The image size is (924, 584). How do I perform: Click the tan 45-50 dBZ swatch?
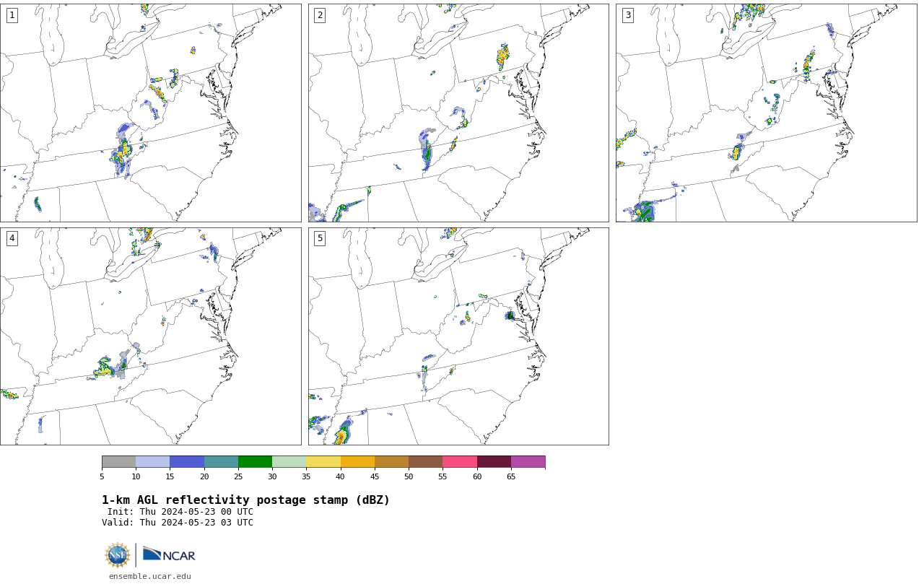coord(391,462)
